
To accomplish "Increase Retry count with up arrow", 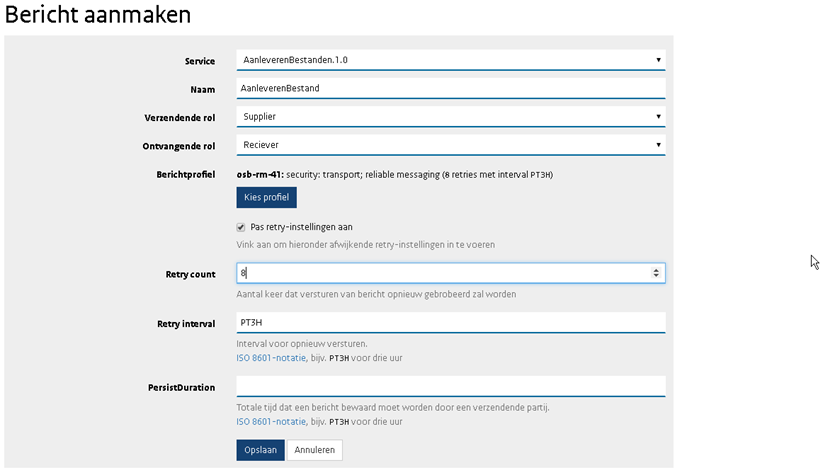I will pos(656,270).
